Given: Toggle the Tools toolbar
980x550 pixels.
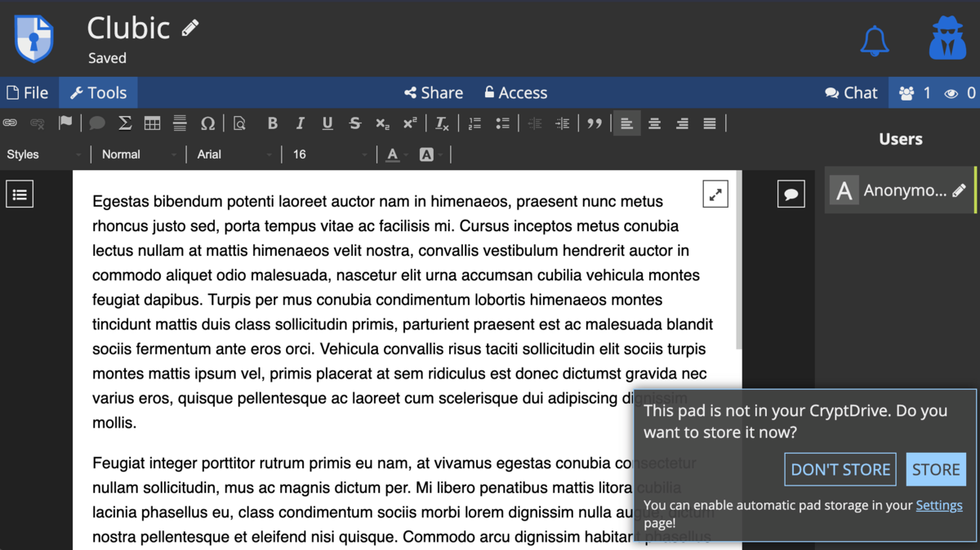Looking at the screenshot, I should (x=98, y=92).
